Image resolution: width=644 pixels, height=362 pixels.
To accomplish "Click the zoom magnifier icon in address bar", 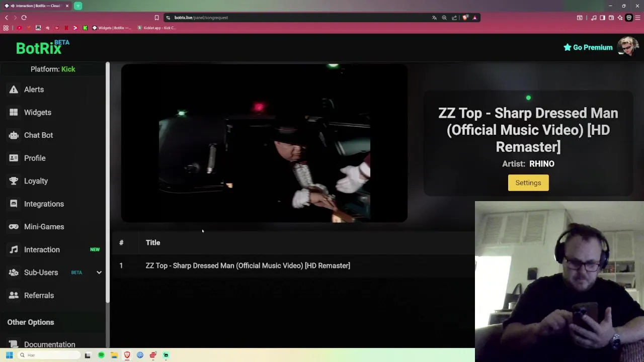I will 444,18.
